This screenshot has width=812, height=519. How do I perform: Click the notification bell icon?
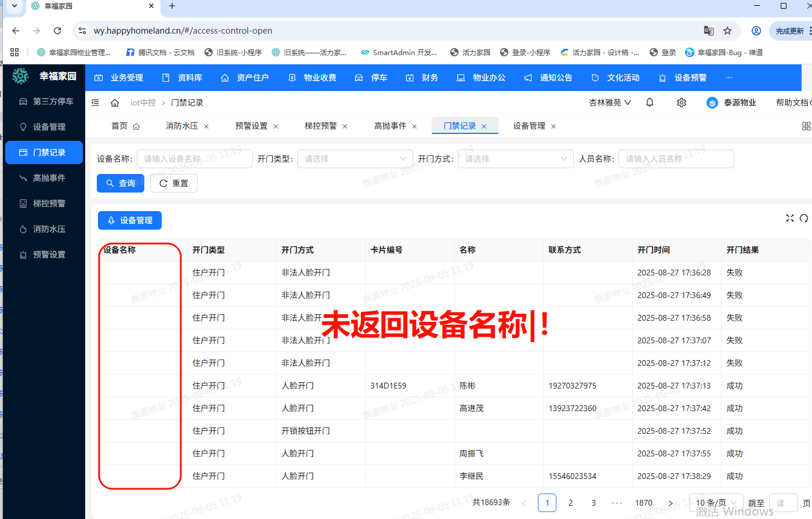coord(650,103)
